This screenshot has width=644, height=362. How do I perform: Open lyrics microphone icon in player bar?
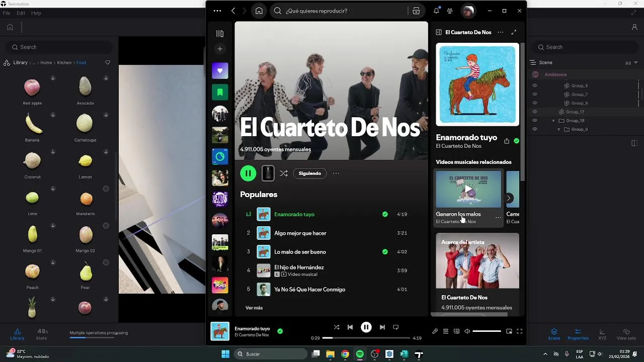pos(435,331)
